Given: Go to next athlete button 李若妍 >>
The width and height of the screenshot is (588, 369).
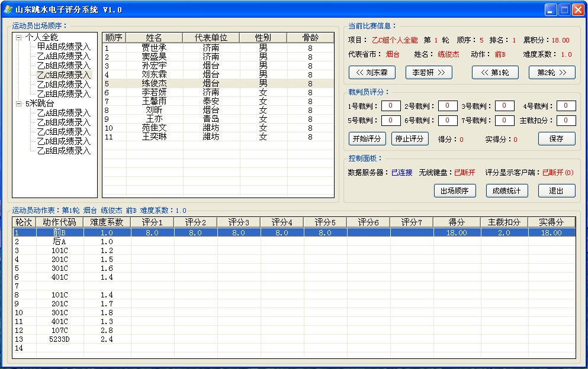Looking at the screenshot, I should [x=429, y=72].
